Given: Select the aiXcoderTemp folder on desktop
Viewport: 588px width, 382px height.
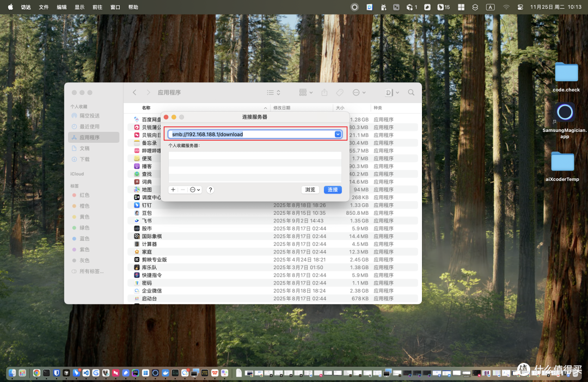Looking at the screenshot, I should (562, 167).
